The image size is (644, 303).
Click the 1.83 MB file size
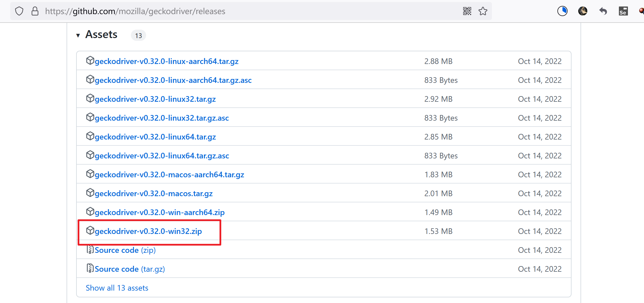[438, 174]
